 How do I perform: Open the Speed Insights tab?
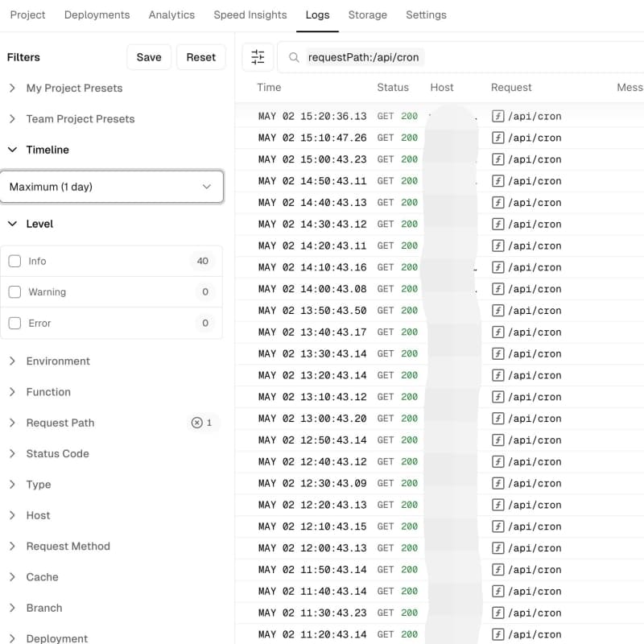point(250,14)
